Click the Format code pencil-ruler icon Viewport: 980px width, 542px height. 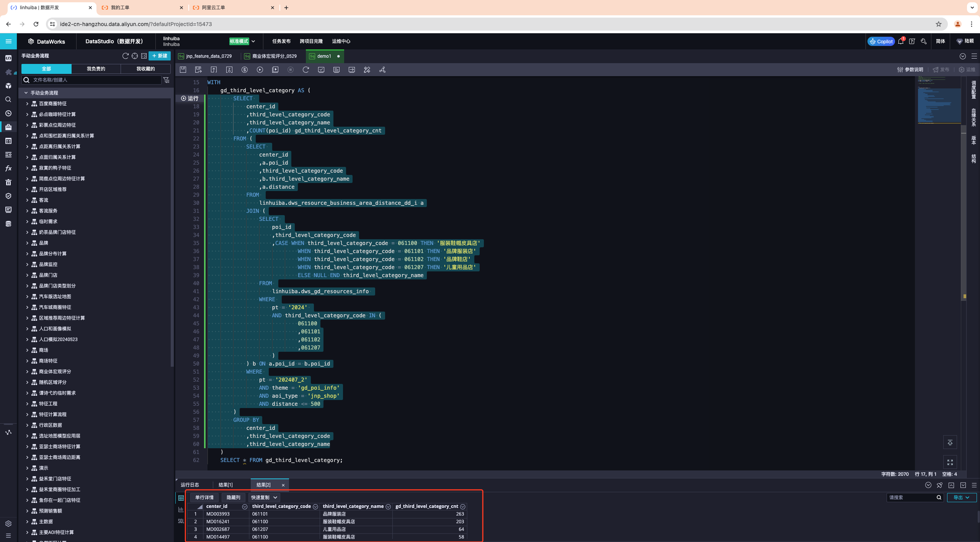pyautogui.click(x=367, y=70)
